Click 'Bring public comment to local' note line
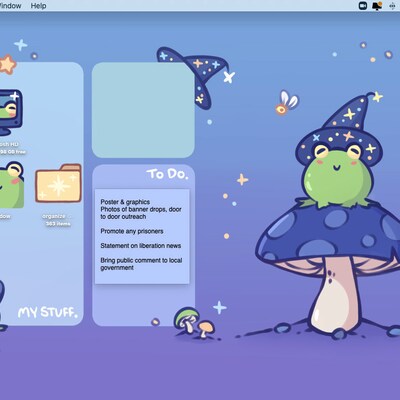The image size is (400, 400). point(141,260)
